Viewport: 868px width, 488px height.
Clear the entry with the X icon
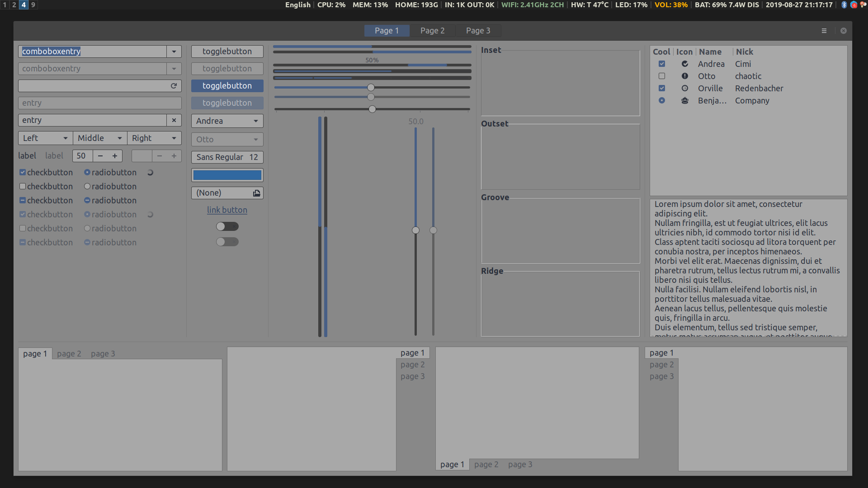point(174,120)
